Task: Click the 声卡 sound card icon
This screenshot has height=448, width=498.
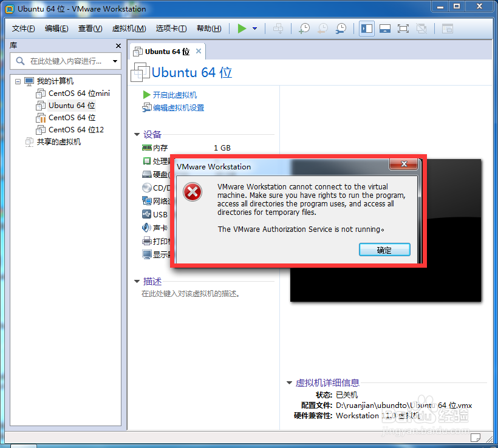Action: [x=146, y=228]
